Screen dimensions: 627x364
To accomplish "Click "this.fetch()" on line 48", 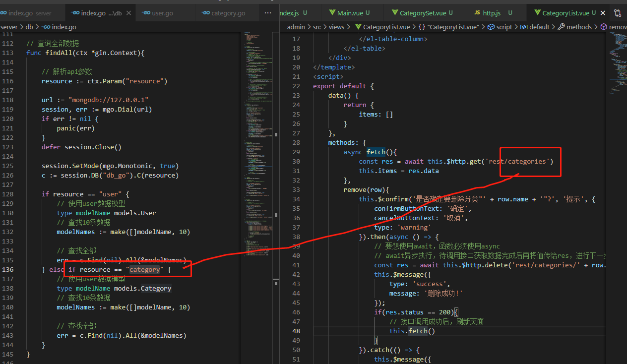I will (412, 331).
